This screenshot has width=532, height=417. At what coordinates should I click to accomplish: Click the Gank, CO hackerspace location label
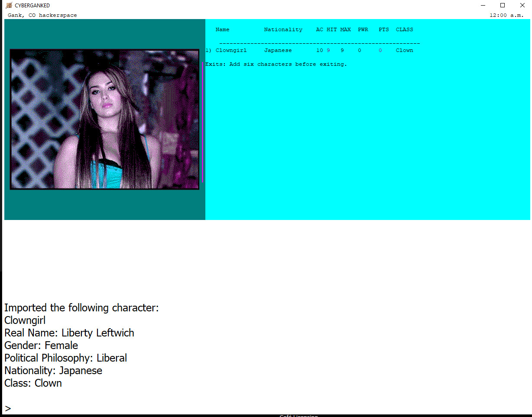point(42,15)
